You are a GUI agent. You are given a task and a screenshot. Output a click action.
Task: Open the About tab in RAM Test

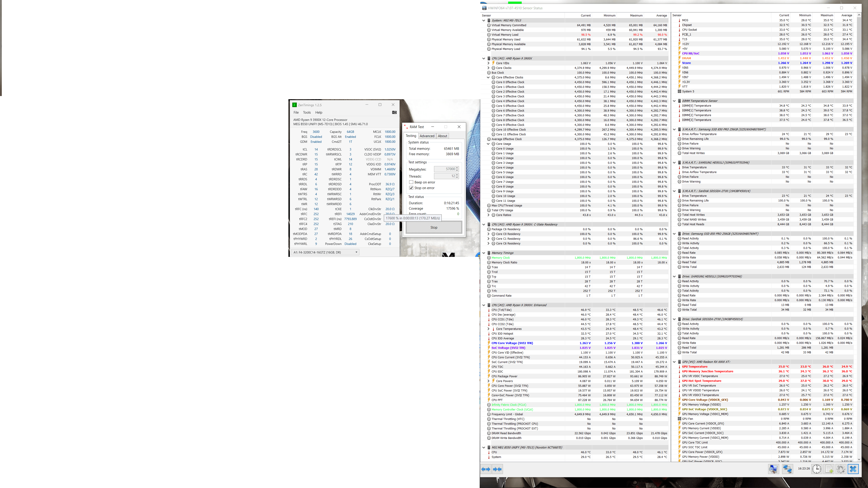(x=442, y=136)
